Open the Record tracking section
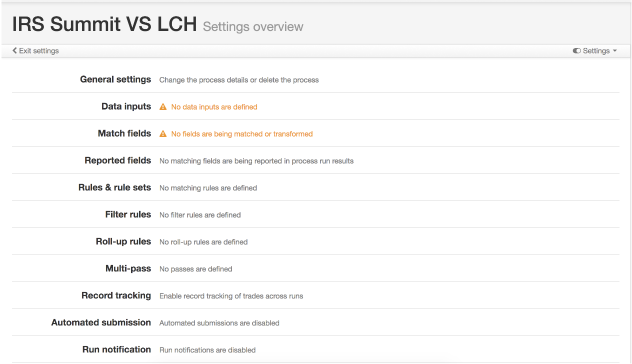Image resolution: width=632 pixels, height=364 pixels. 116,295
